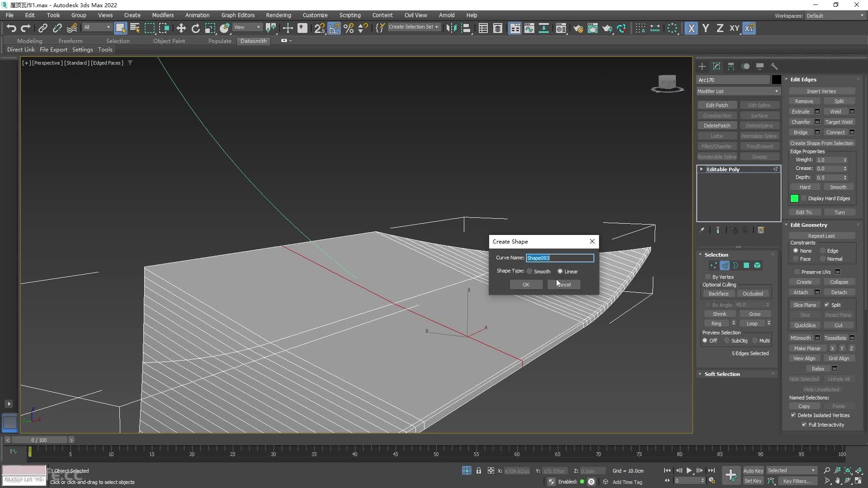Open the Graph Editors menu
Image resolution: width=868 pixels, height=488 pixels.
(238, 15)
